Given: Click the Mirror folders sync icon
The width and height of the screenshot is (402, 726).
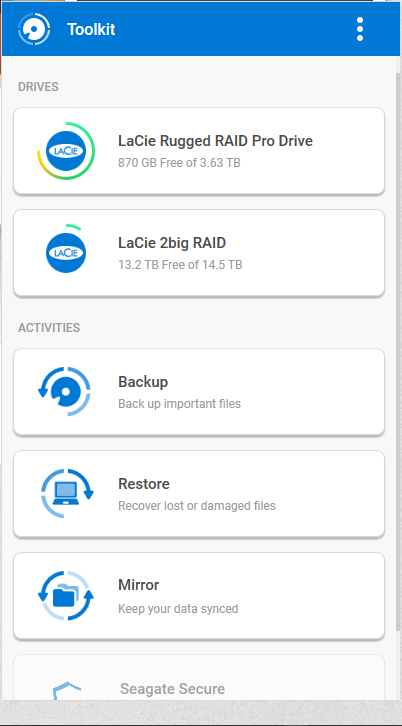Looking at the screenshot, I should click(66, 595).
